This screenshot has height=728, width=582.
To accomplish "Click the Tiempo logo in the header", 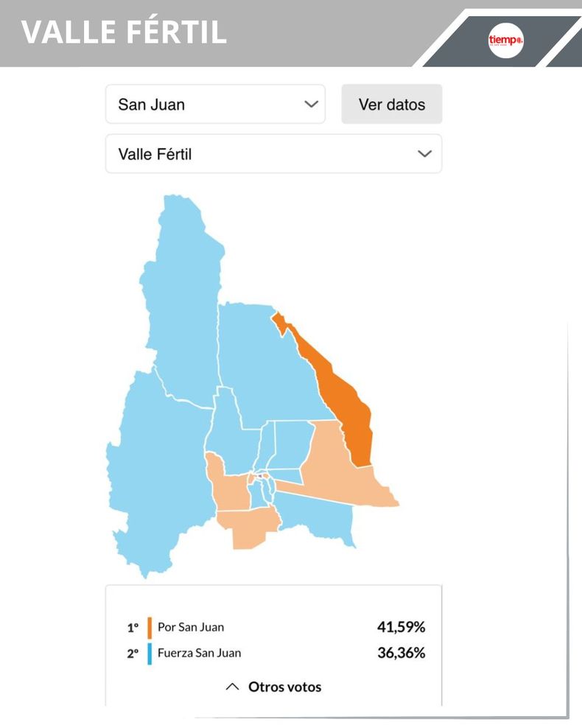I will tap(505, 40).
